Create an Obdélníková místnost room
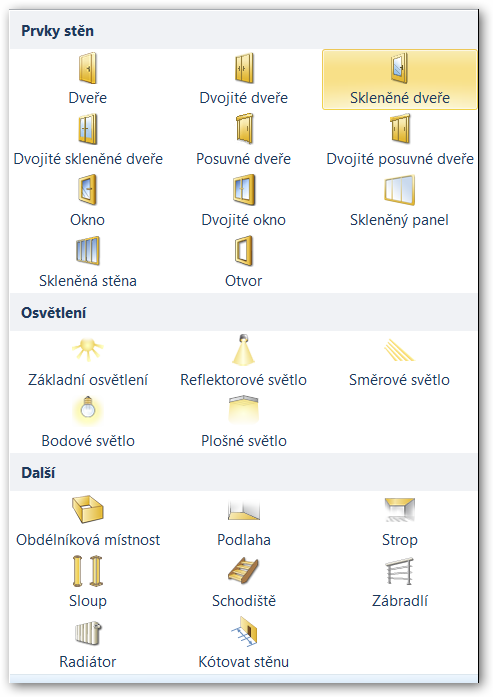The image size is (493, 697). click(88, 521)
